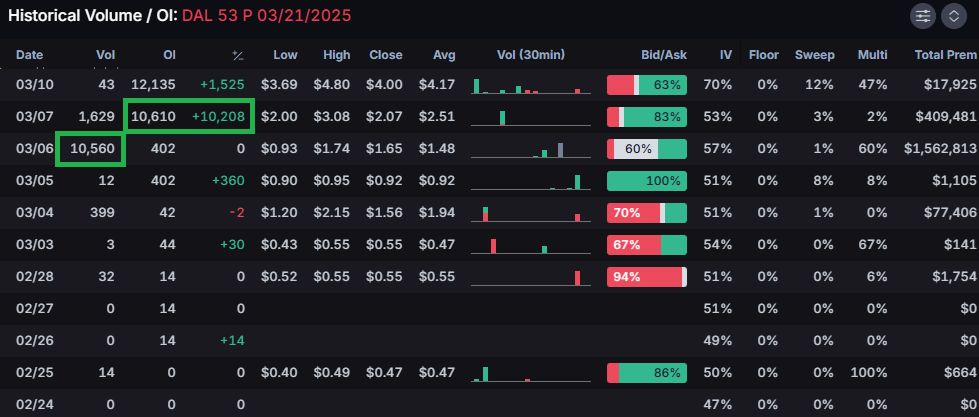Sort by the Multi column header
The height and width of the screenshot is (417, 979).
pyautogui.click(x=873, y=55)
